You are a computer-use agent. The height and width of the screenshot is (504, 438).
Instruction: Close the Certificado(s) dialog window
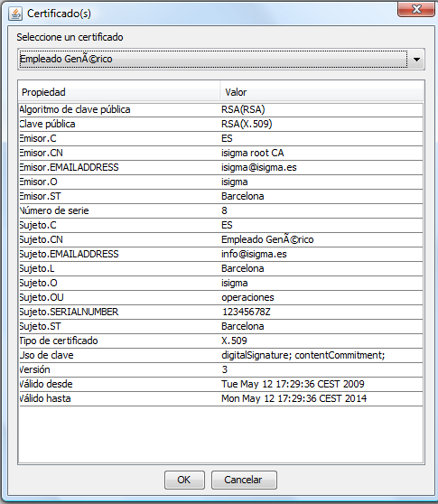pyautogui.click(x=416, y=9)
